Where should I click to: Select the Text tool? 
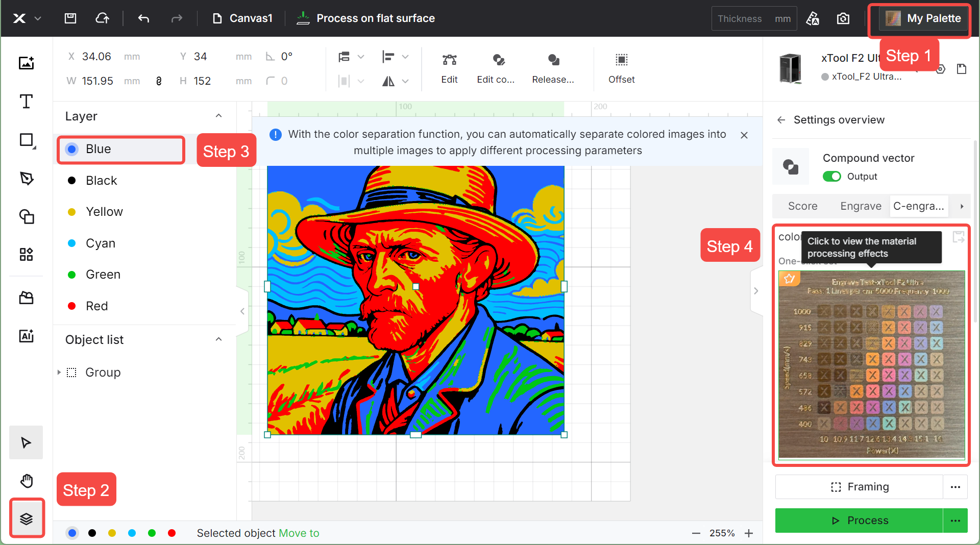(27, 101)
